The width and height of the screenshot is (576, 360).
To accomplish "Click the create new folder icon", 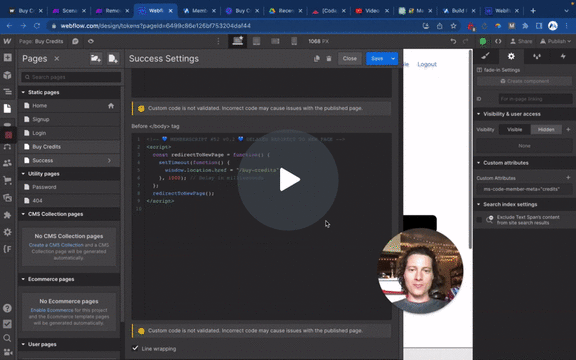I will click(96, 58).
